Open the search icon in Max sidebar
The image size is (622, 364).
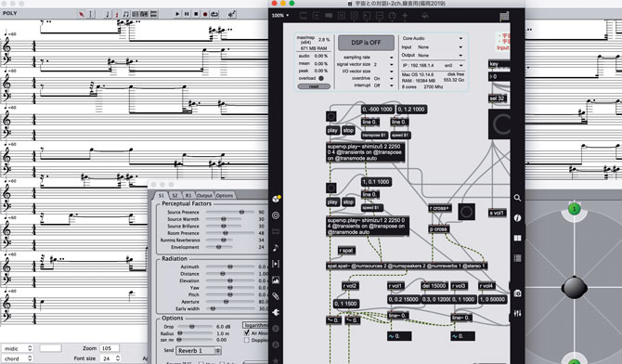pos(517,198)
